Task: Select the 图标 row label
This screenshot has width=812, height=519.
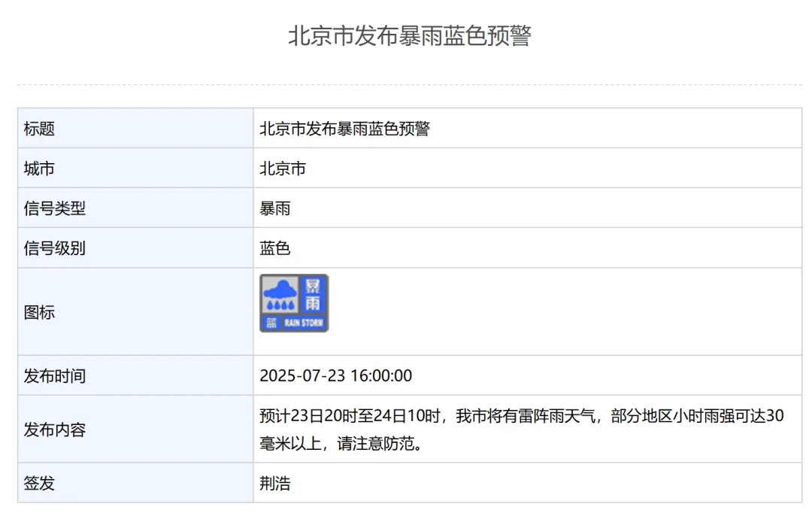Action: (38, 313)
